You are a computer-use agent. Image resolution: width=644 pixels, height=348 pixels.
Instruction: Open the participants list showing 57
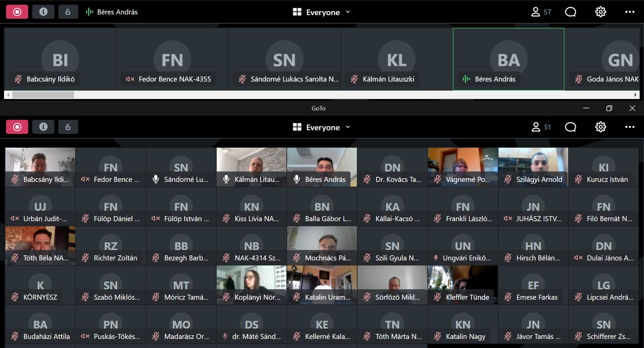click(541, 12)
